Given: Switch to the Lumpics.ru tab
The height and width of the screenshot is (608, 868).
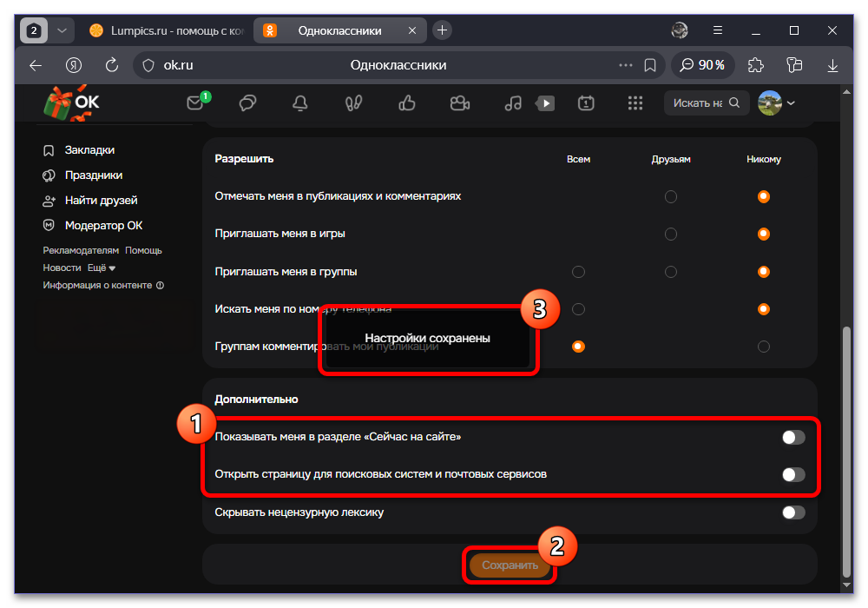Looking at the screenshot, I should click(168, 30).
